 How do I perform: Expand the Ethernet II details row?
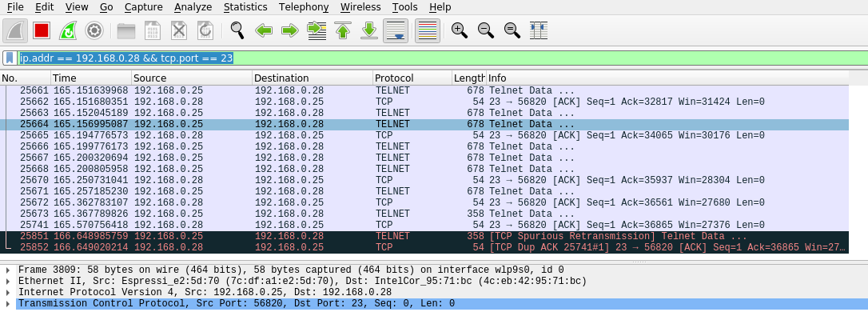click(8, 282)
